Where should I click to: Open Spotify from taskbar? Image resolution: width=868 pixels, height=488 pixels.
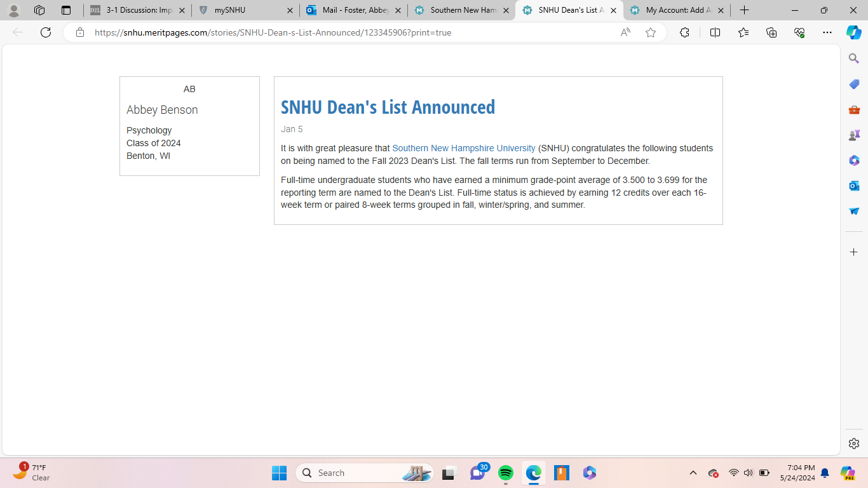click(x=506, y=473)
